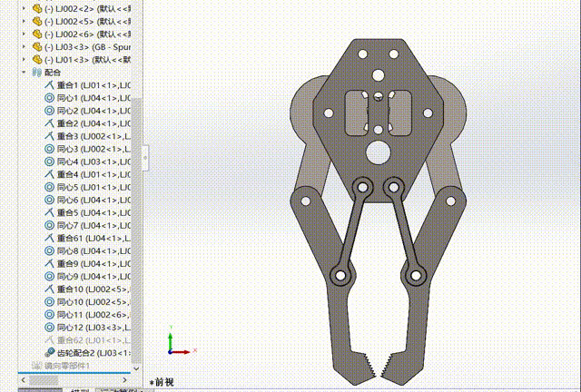Click the LJ002<5> part icon
Screen dimensions: 581x392
(37, 21)
